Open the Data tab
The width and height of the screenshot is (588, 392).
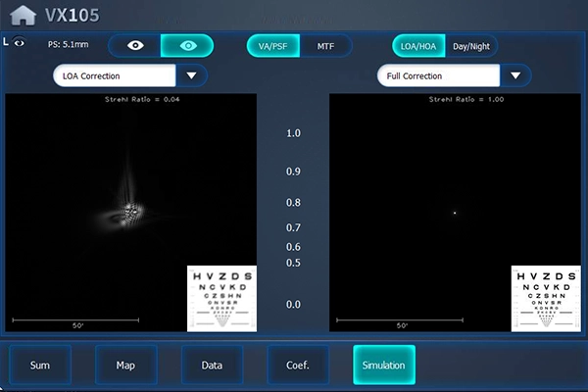[x=212, y=365]
